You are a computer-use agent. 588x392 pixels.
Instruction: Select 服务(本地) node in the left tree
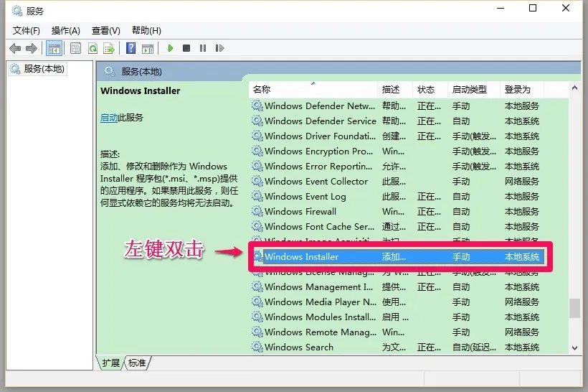tap(37, 69)
